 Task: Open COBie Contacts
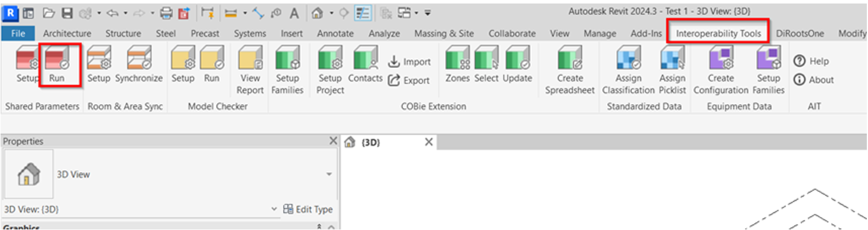tap(365, 65)
